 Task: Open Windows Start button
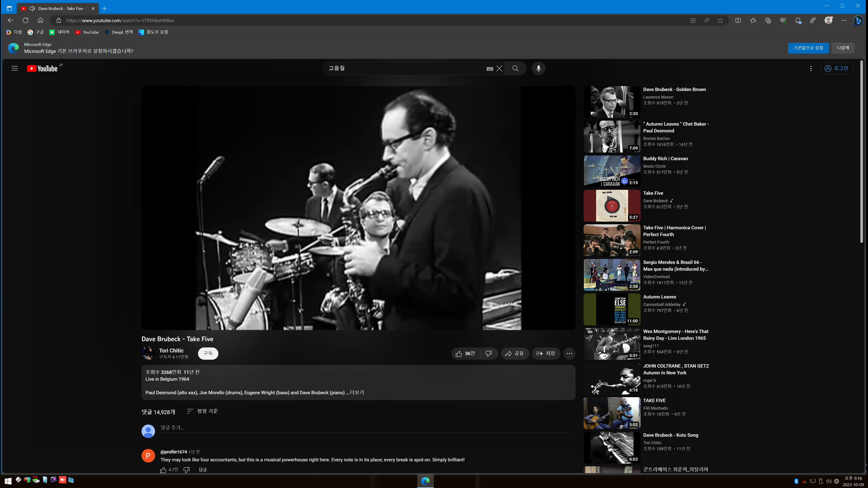pos(8,481)
